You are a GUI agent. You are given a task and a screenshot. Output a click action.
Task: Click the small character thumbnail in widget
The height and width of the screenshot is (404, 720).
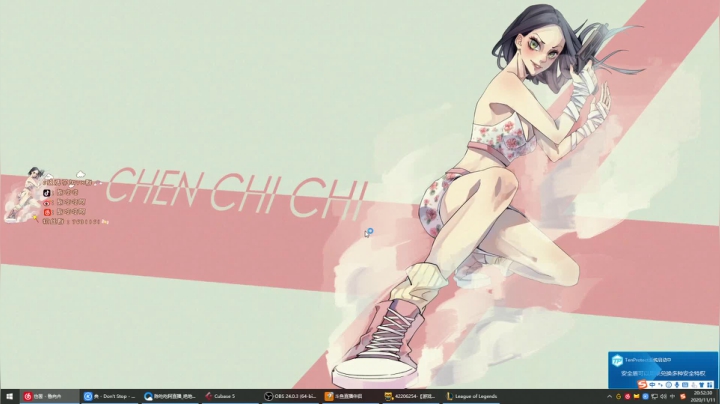22,195
